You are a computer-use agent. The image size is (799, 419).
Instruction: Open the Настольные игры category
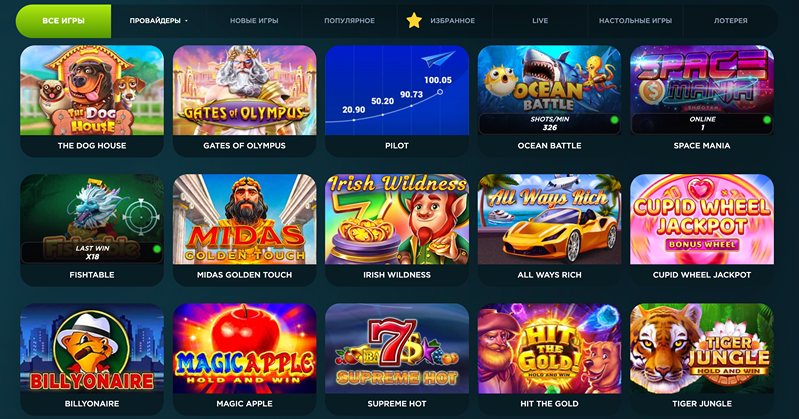click(x=635, y=21)
